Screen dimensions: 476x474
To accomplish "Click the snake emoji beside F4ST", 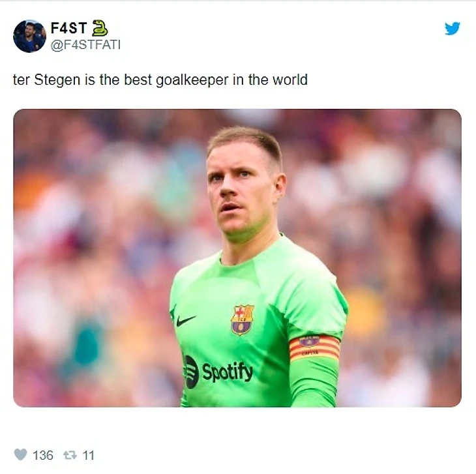I will pos(100,28).
